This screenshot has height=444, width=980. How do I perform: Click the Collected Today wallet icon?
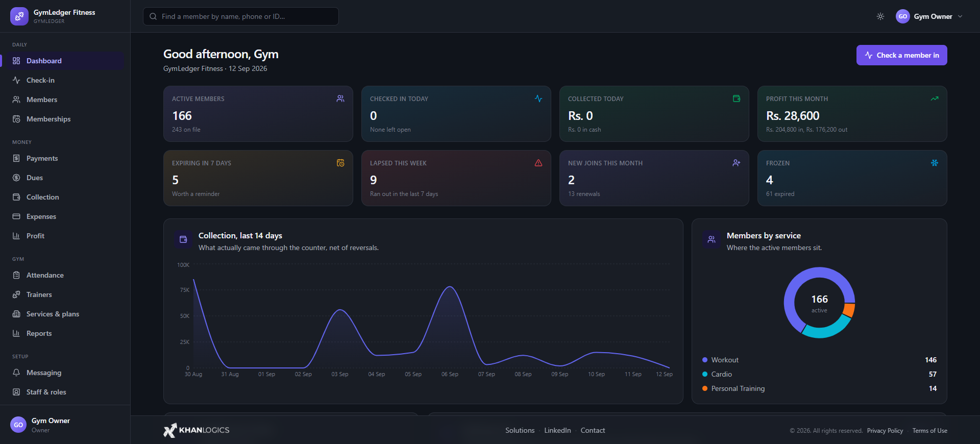pyautogui.click(x=737, y=98)
